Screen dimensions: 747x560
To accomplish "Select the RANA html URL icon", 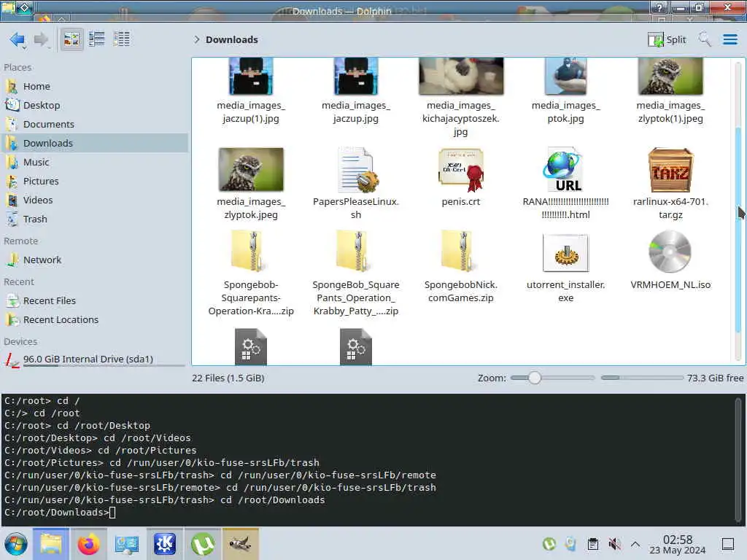I will pos(565,169).
